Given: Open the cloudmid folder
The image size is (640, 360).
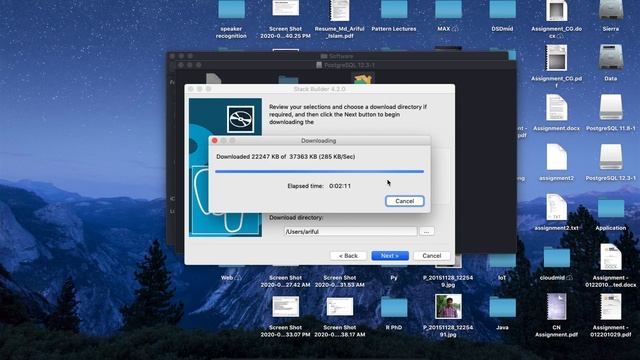Looking at the screenshot, I should coord(557,258).
